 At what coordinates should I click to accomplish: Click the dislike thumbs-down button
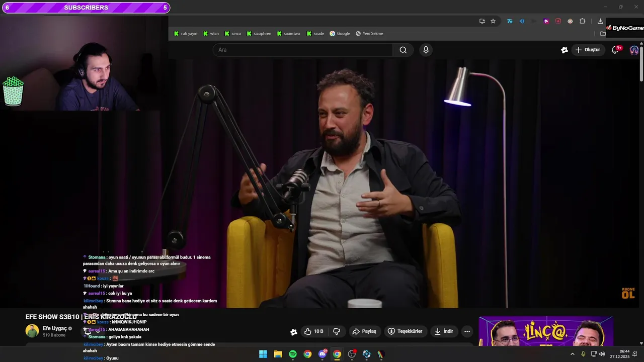pyautogui.click(x=337, y=331)
